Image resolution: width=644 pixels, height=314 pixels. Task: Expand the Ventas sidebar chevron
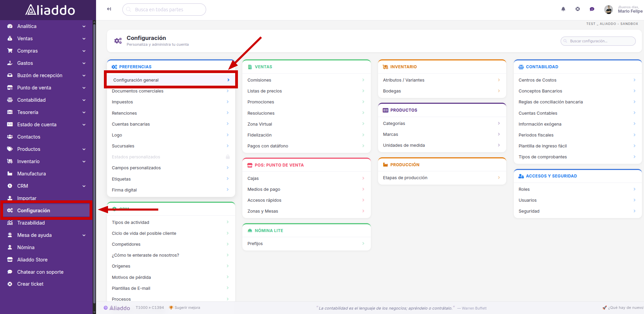84,39
